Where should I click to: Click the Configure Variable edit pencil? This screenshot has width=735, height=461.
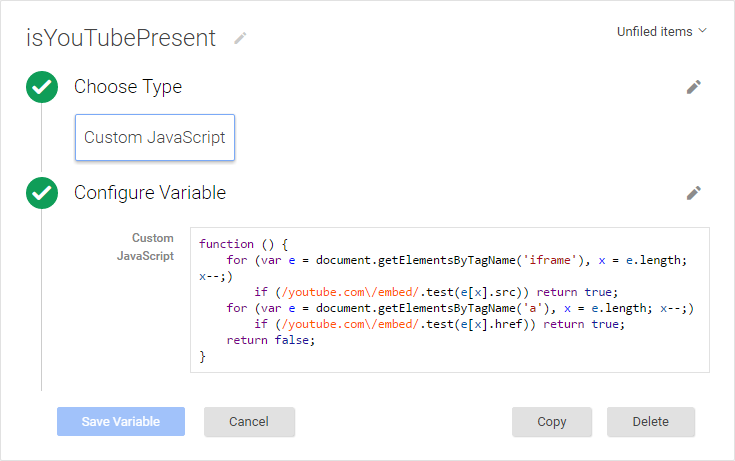[694, 193]
